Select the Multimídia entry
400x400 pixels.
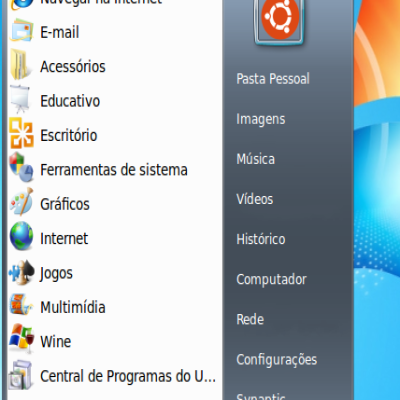73,307
